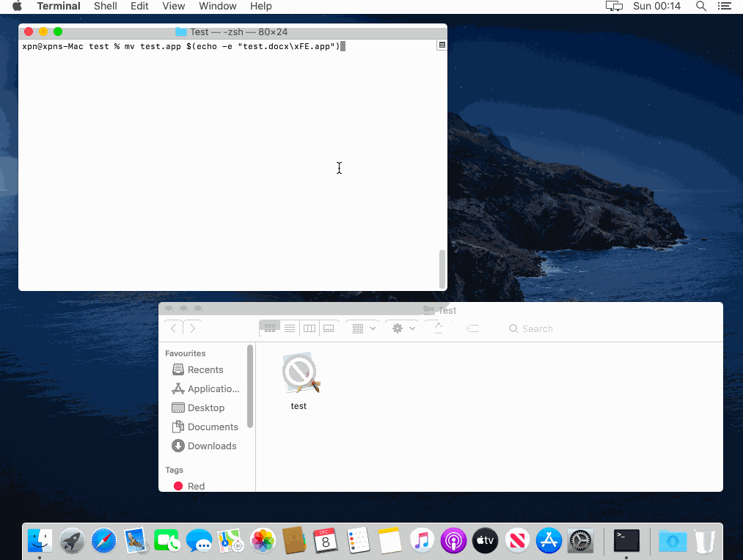Open System Preferences in the Dock
Screen dimensions: 743x560
point(580,542)
